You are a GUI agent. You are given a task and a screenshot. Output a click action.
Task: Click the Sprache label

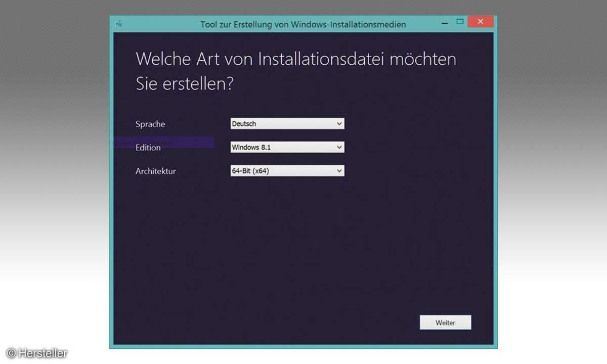[150, 124]
